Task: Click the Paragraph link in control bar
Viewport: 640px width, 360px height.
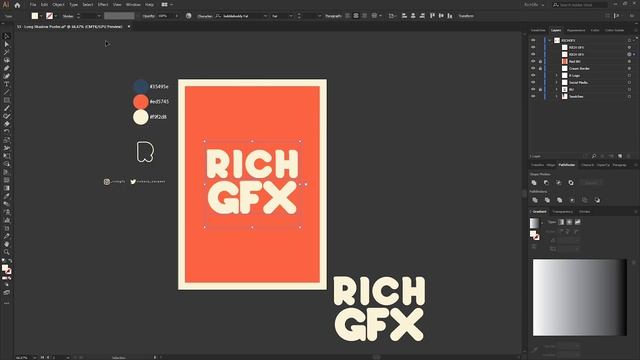Action: pyautogui.click(x=333, y=16)
